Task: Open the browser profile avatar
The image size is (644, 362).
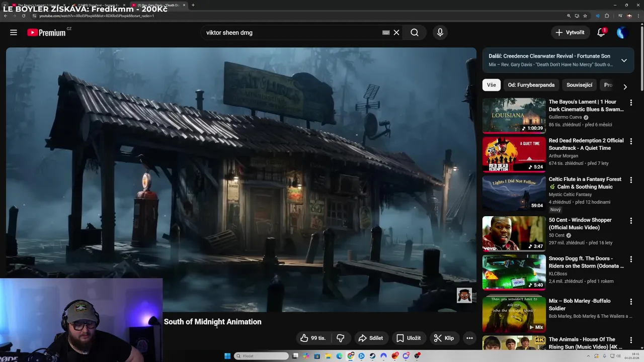Action: tap(629, 16)
